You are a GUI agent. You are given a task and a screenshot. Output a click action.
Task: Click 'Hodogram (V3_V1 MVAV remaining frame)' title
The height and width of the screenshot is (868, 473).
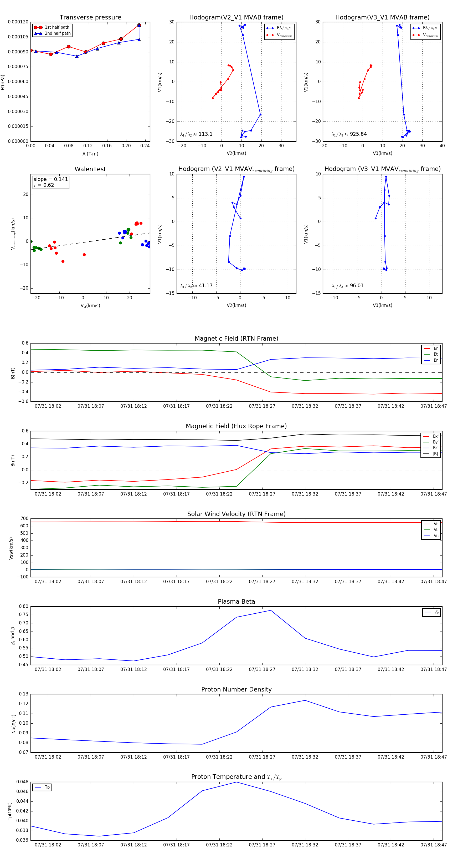[x=382, y=169]
